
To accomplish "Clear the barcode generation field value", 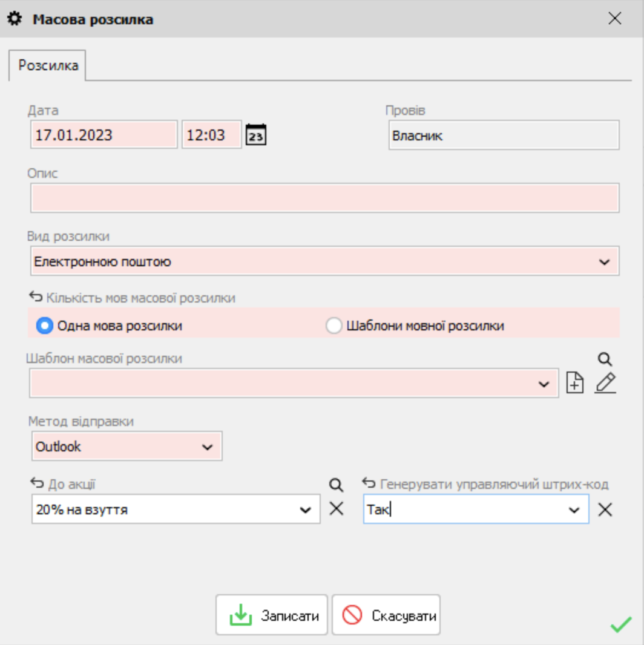I will [605, 509].
